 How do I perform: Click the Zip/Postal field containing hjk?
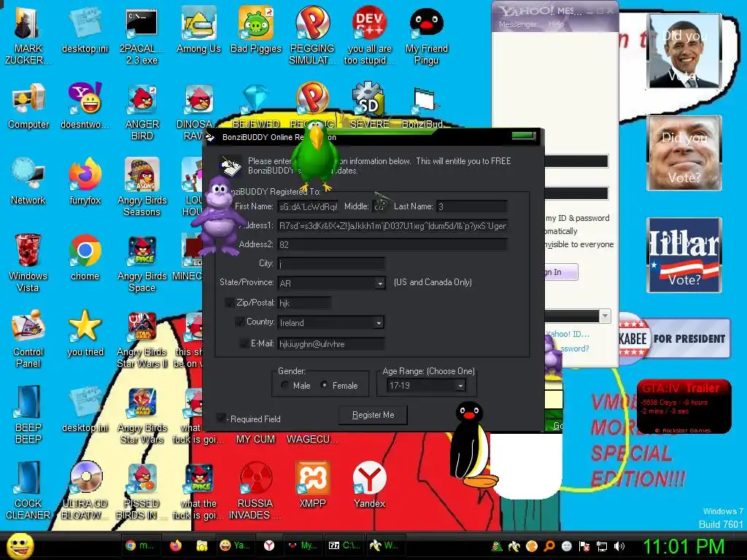[x=304, y=303]
